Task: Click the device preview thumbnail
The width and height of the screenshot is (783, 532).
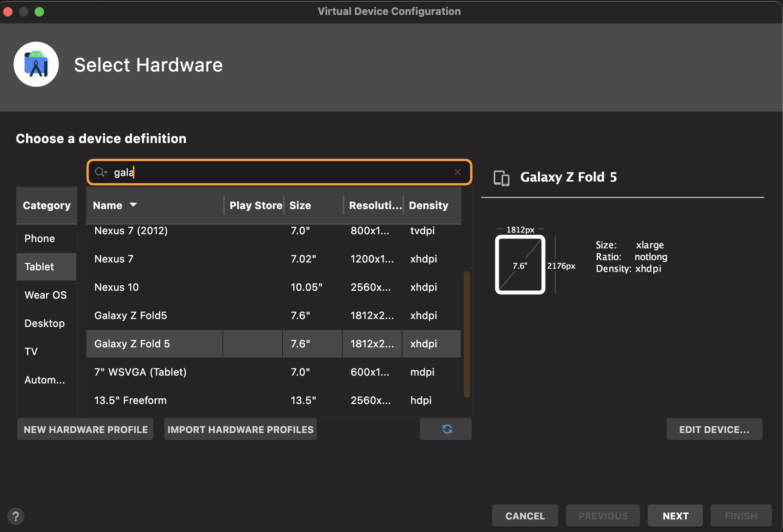Action: [x=520, y=264]
